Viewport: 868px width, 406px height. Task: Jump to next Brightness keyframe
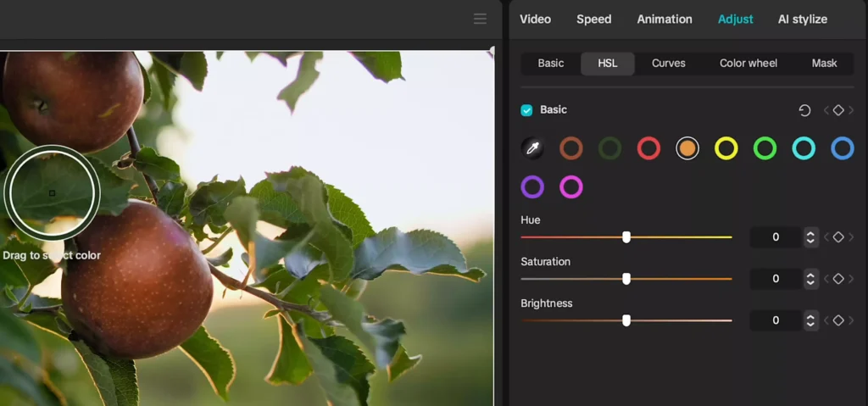[851, 320]
